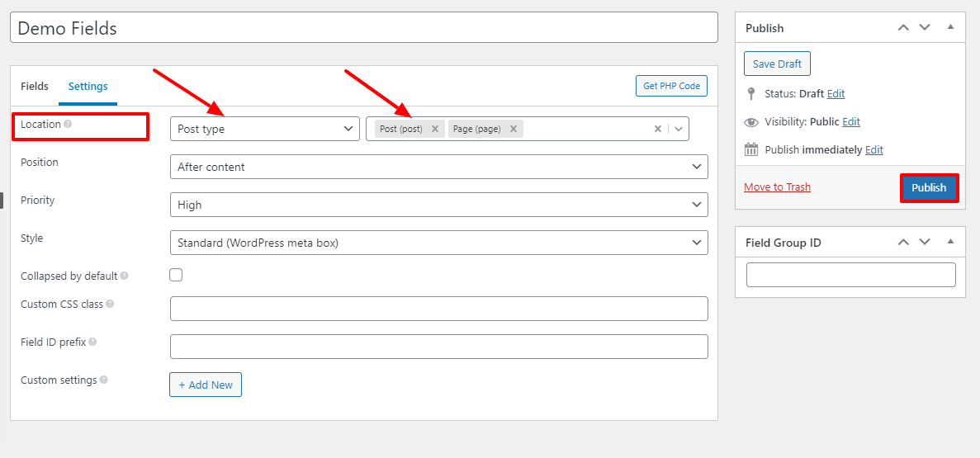Collapse the Field Group ID panel
Screen dimensions: 980x458
(950, 242)
